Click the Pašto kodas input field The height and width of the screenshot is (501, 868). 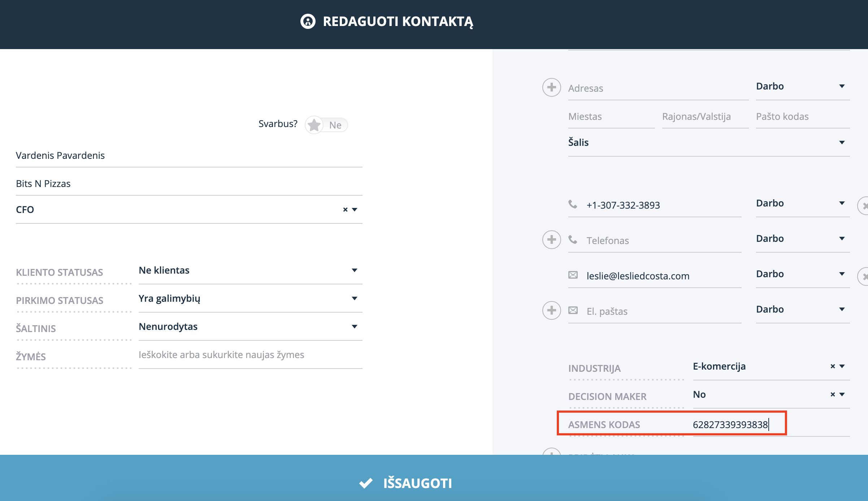pyautogui.click(x=803, y=117)
